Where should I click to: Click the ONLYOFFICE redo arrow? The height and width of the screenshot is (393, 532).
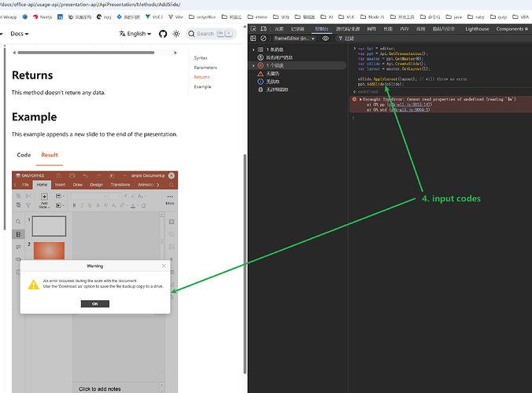coord(98,175)
